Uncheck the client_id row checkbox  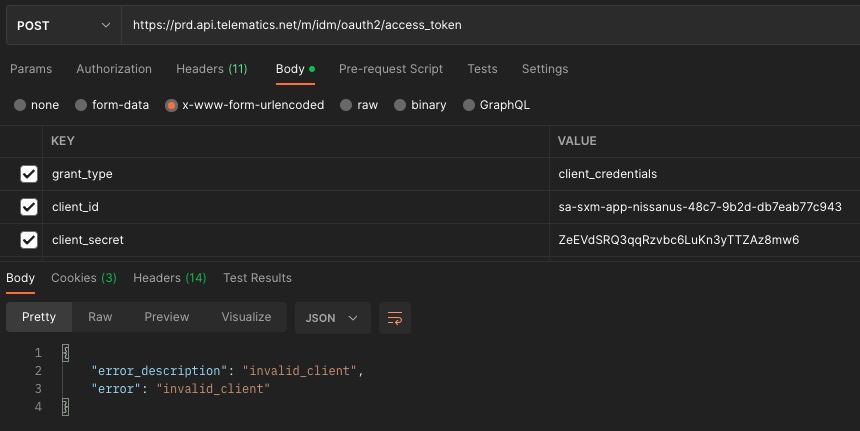point(29,207)
